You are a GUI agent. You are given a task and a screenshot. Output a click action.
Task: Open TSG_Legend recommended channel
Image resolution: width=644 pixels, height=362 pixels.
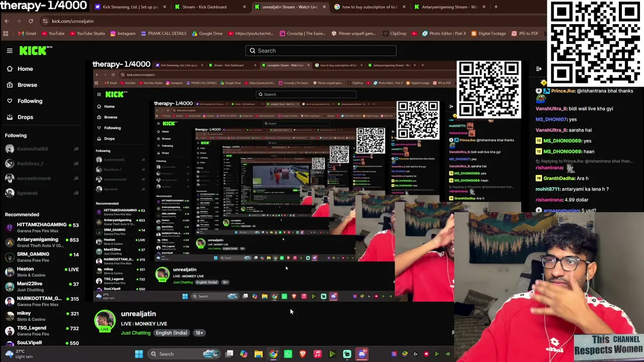(x=42, y=330)
